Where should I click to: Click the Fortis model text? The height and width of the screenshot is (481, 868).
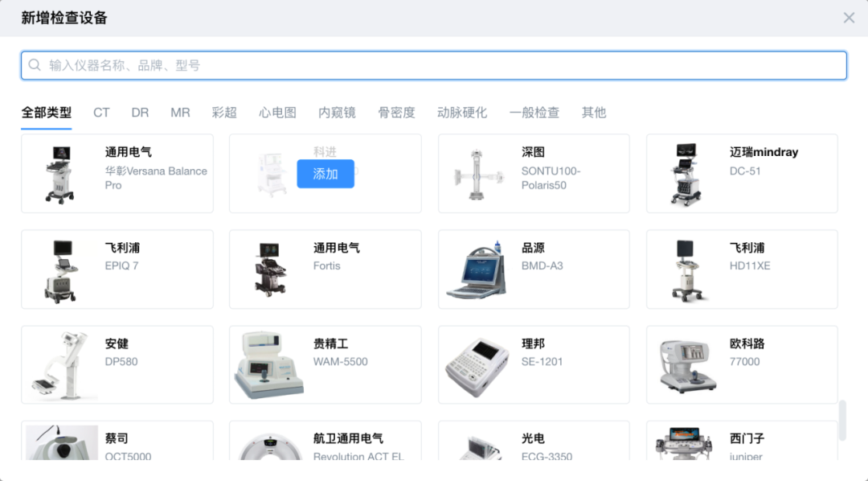tap(326, 266)
